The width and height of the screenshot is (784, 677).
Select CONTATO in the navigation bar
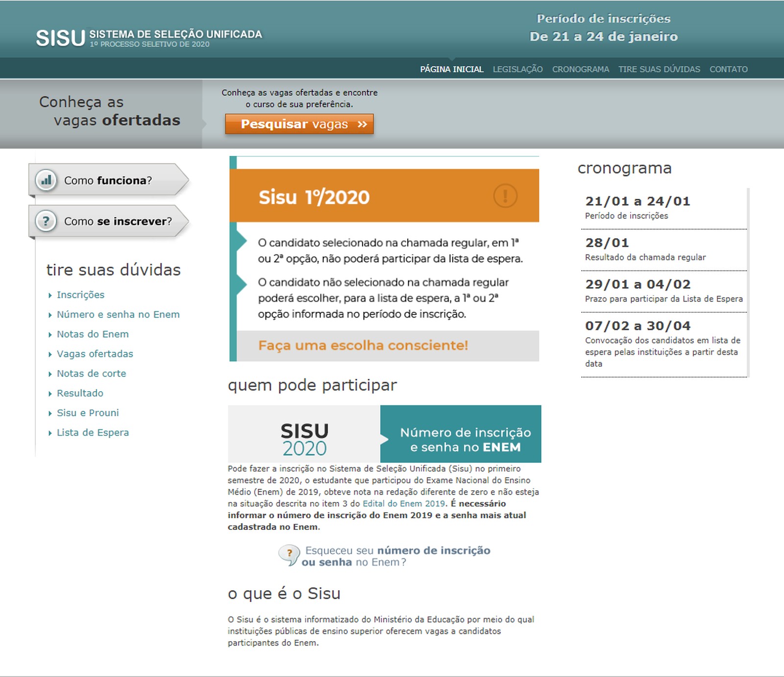728,69
